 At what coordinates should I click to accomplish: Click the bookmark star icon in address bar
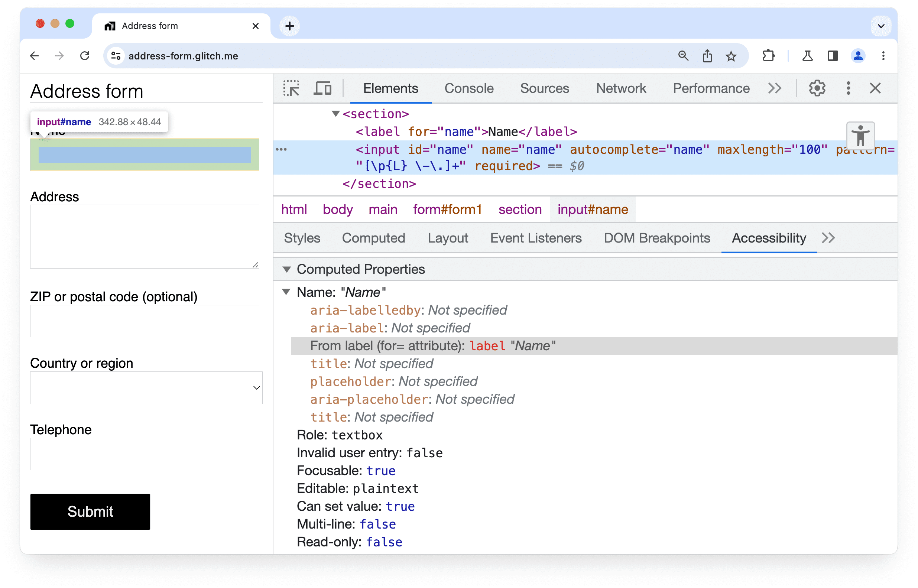[x=731, y=56]
